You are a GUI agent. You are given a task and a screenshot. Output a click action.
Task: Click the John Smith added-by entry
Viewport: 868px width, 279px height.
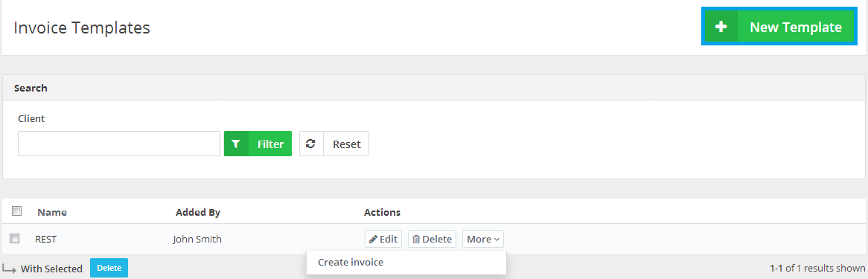[197, 239]
